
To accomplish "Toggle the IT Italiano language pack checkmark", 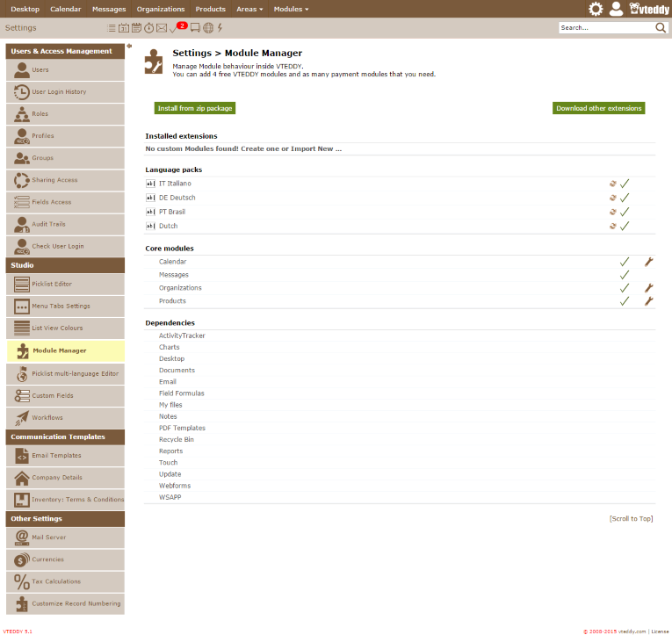I will [625, 184].
